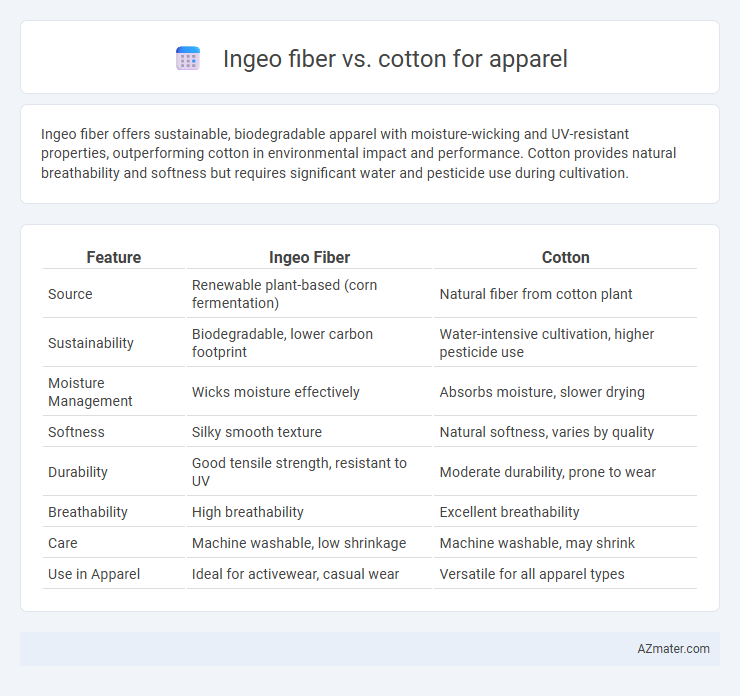The height and width of the screenshot is (696, 740).
Task: Click 'Versatile for all apparel types' cell
Action: (565, 574)
